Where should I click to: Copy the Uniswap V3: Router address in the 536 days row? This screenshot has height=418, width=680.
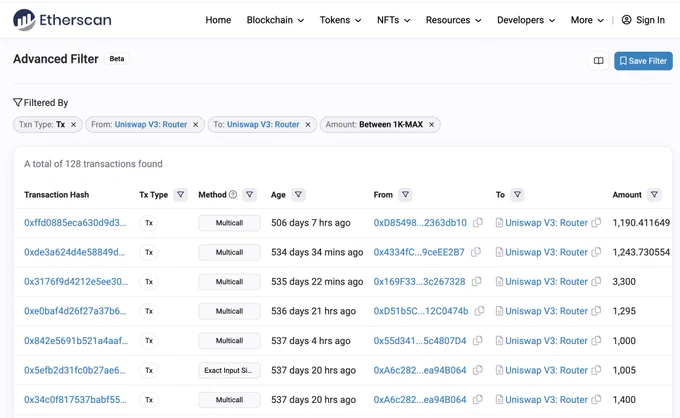coord(596,311)
